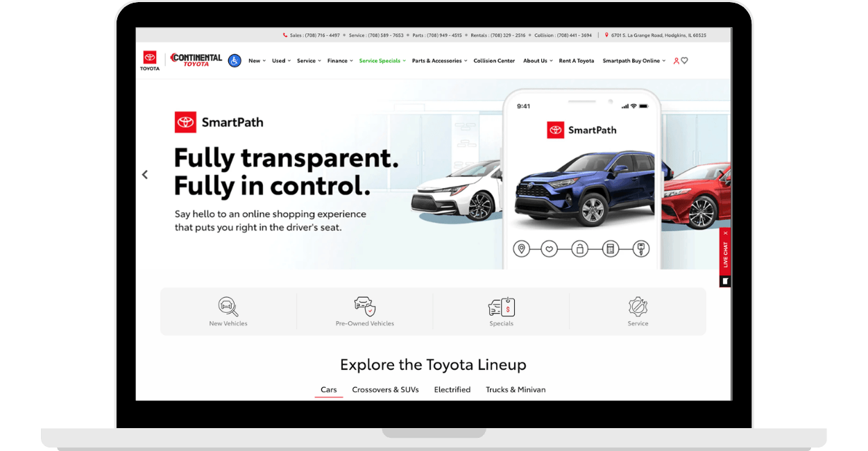Click the Specials price tag icon
Viewport: 868px width, 451px height.
tap(502, 307)
